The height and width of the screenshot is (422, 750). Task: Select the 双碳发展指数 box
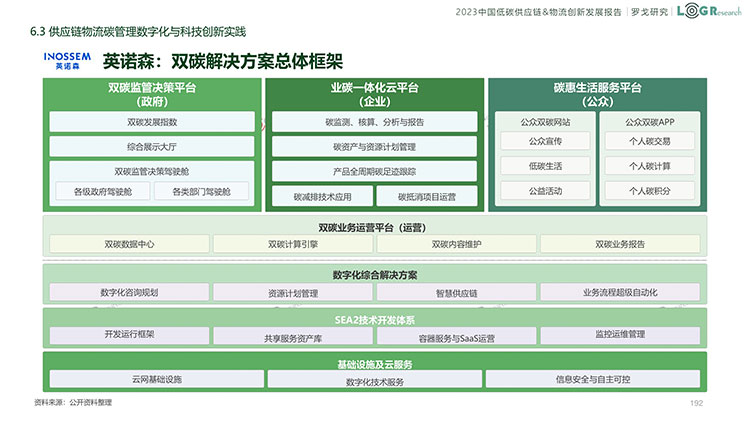tap(152, 122)
